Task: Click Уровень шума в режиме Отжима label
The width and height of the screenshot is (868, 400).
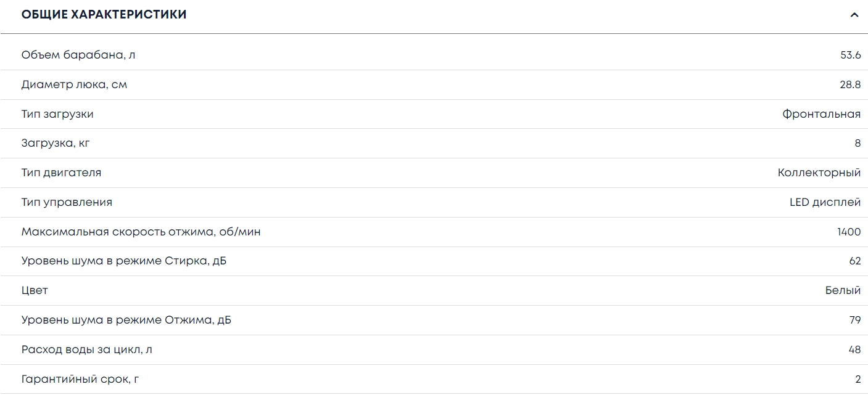Action: (x=126, y=320)
